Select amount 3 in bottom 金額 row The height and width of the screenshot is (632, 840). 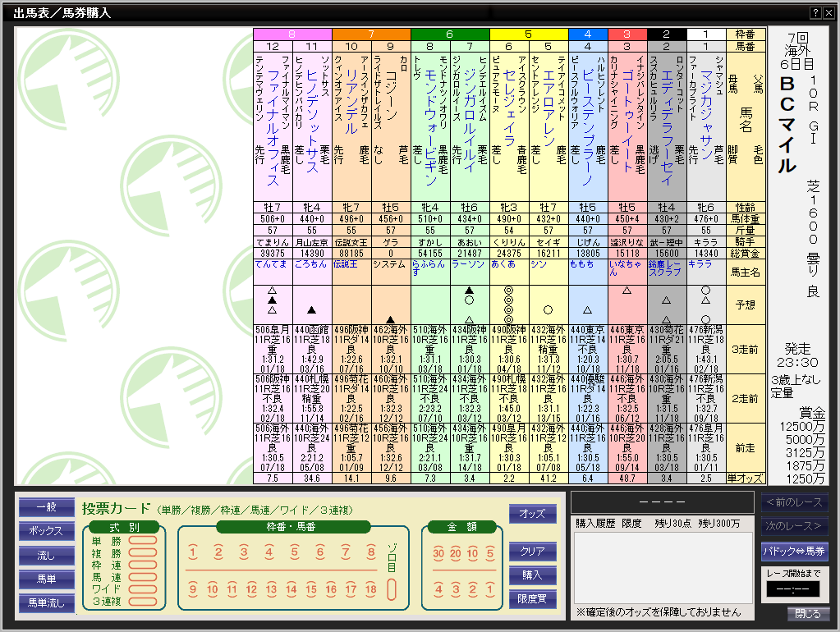point(456,589)
